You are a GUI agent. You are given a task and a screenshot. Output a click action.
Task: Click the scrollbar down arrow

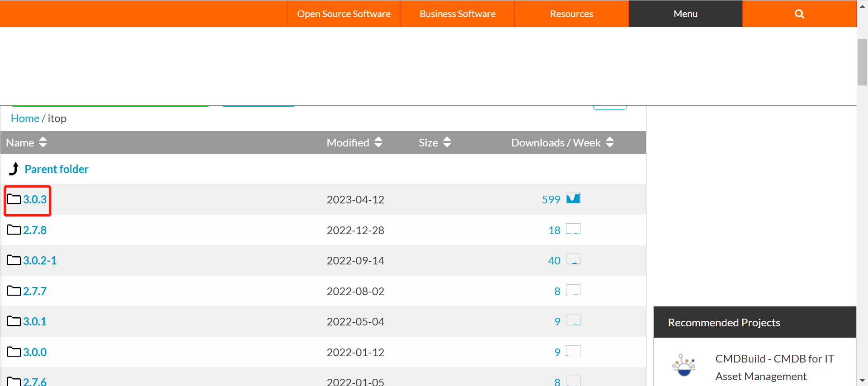point(862,381)
